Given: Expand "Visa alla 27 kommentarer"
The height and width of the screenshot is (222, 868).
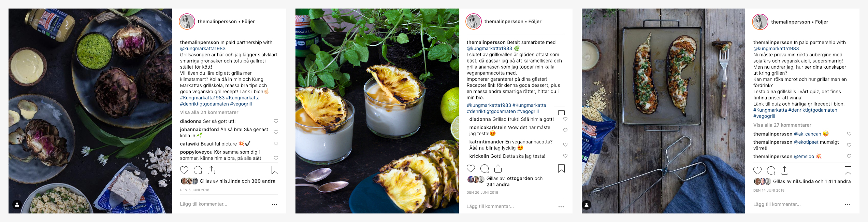Looking at the screenshot, I should point(782,125).
